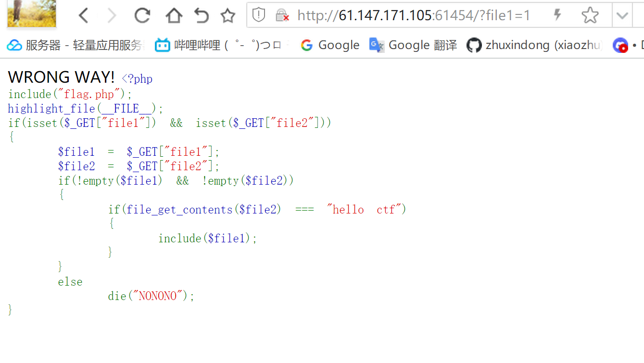Open the 服务器 - 轻量应用服务 bookmark
This screenshot has width=644, height=363.
[76, 45]
